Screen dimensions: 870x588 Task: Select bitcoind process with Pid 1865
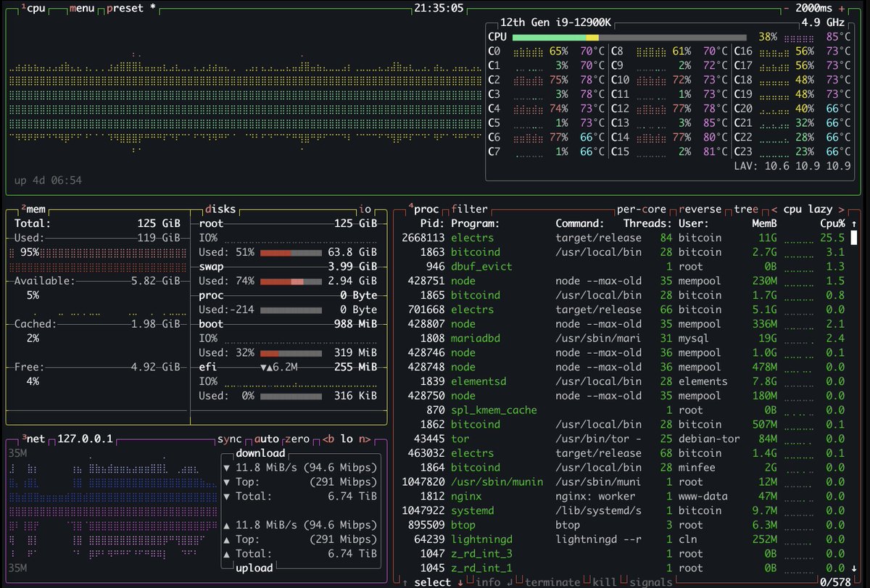621,295
